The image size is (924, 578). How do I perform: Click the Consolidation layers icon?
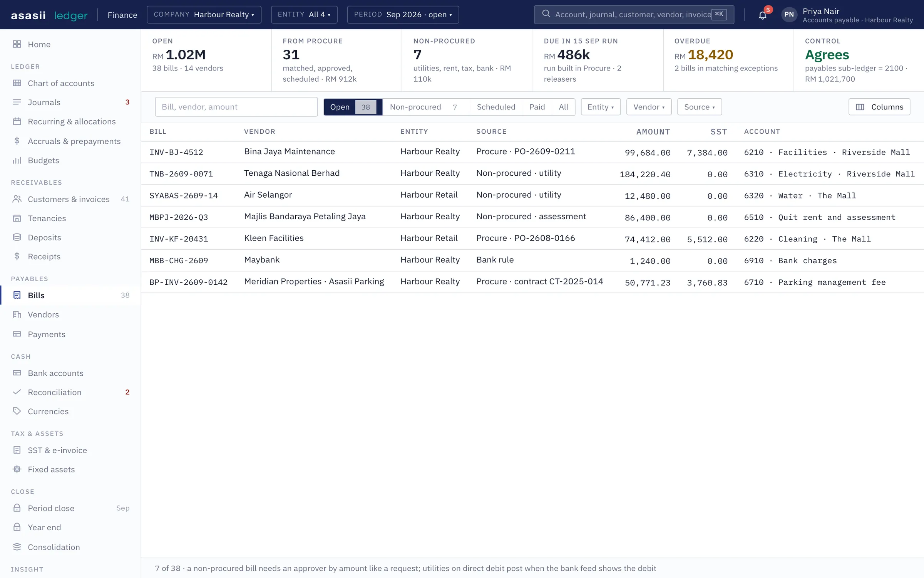coord(17,547)
